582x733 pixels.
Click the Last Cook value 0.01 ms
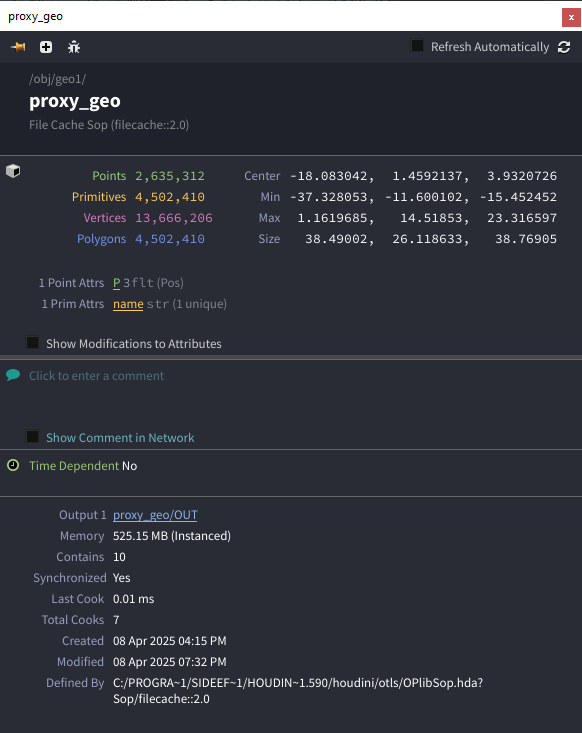pos(134,599)
